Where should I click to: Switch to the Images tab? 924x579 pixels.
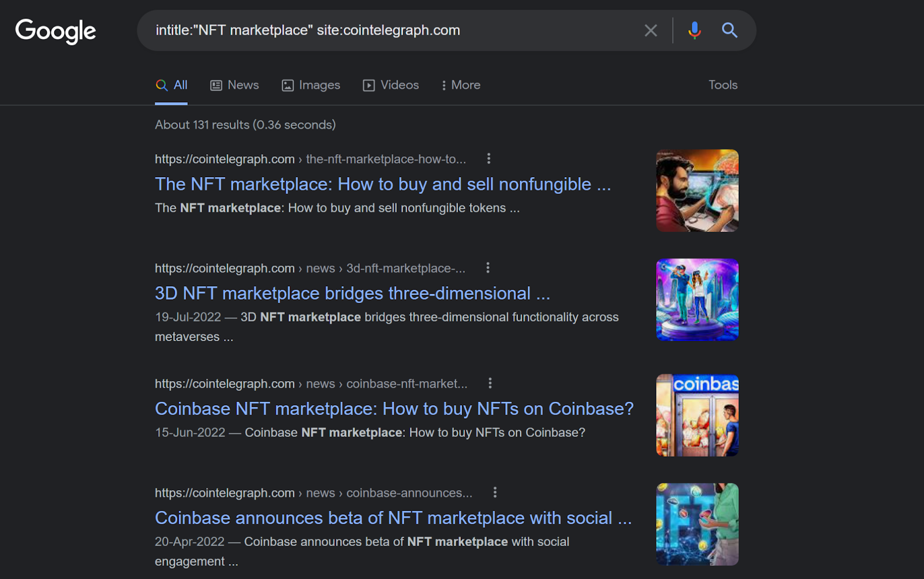click(x=311, y=85)
